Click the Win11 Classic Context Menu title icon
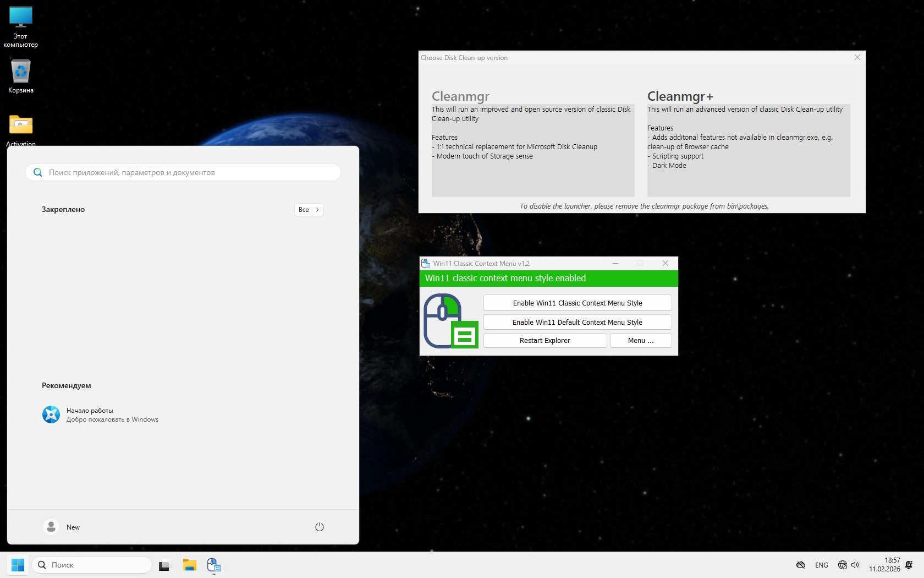Screen dimensions: 924x578 426,263
